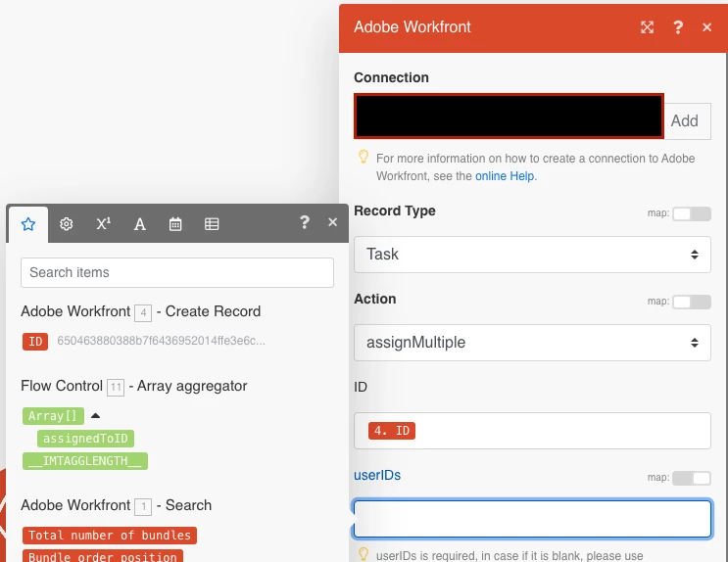
Task: Close the Adobe Workfront module dialog
Action: pos(706,27)
